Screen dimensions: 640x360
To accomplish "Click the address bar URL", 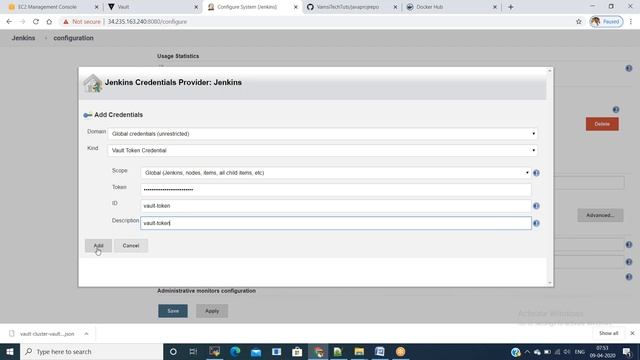I will 147,22.
